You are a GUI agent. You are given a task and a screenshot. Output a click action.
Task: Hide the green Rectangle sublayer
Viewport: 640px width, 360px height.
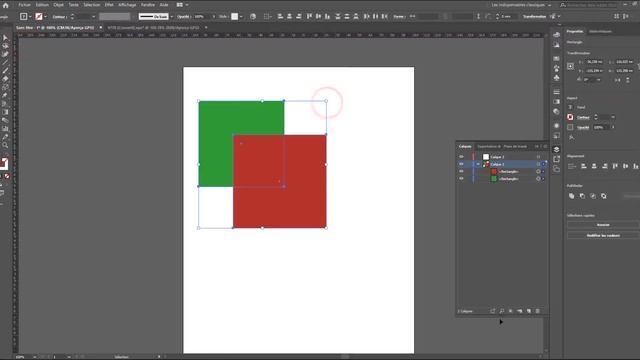pyautogui.click(x=461, y=179)
